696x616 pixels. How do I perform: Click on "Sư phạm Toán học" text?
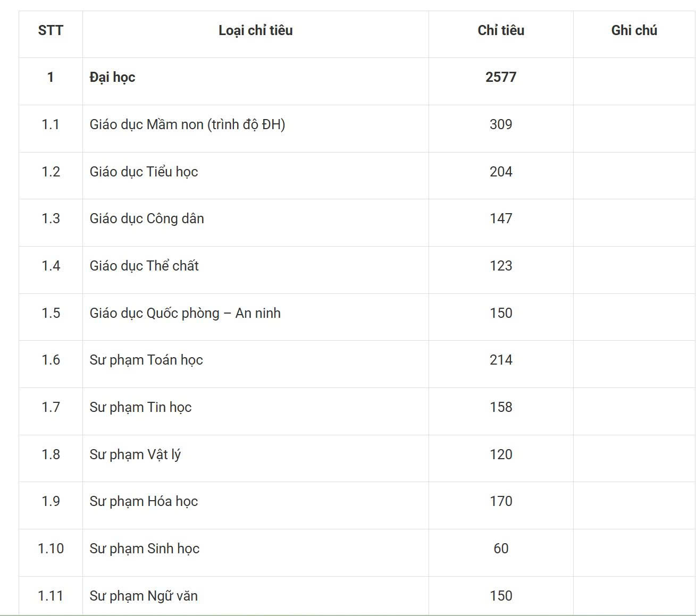pos(146,360)
